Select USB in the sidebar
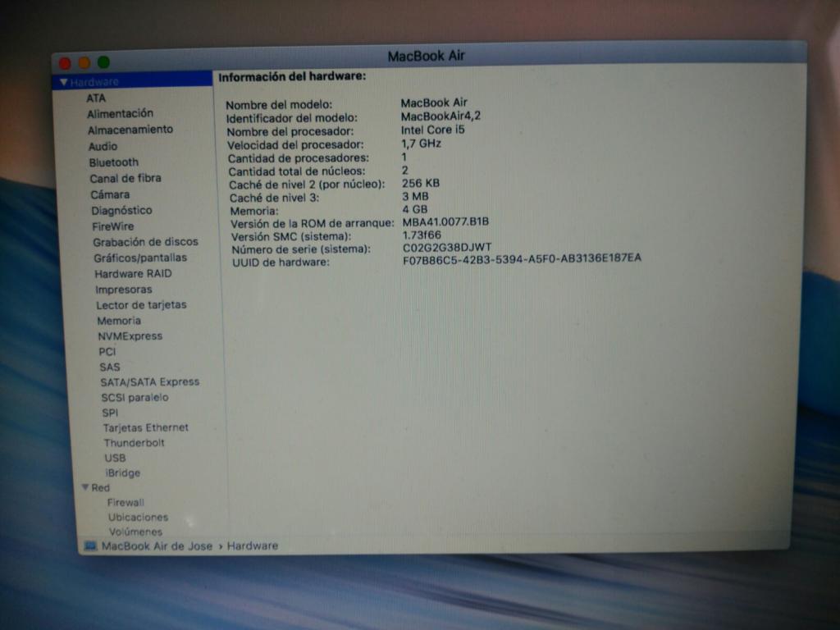This screenshot has width=840, height=630. pyautogui.click(x=115, y=458)
